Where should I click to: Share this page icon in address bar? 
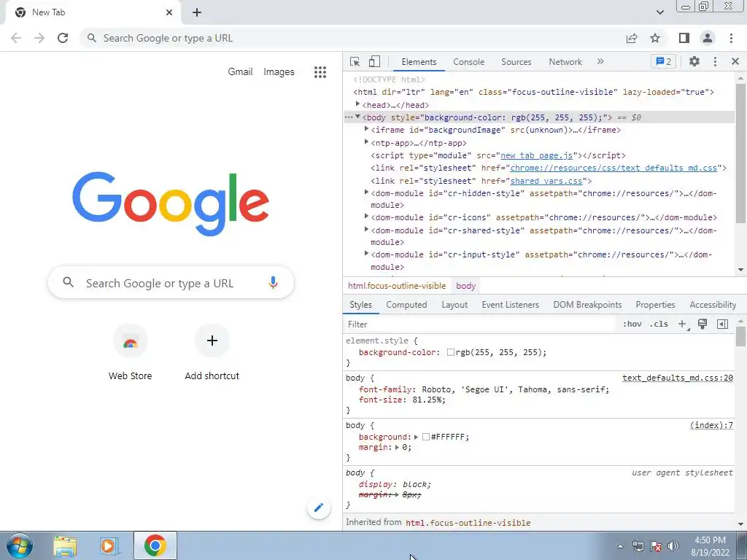[632, 38]
